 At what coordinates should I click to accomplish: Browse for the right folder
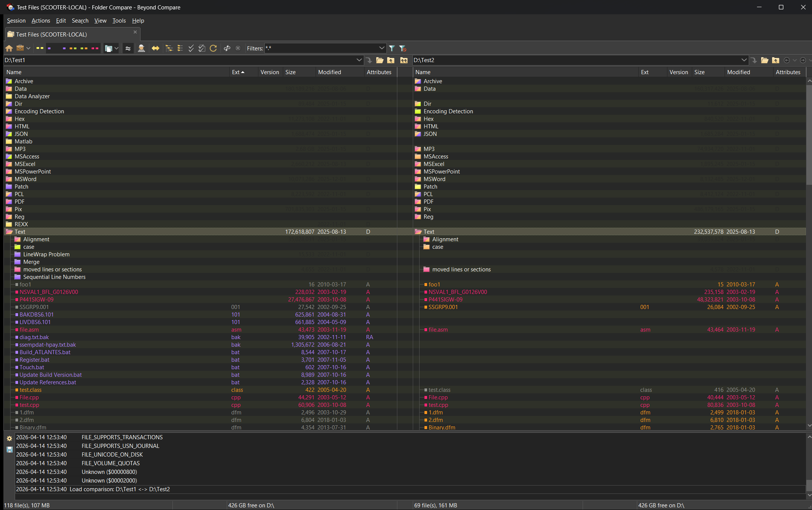coord(765,60)
